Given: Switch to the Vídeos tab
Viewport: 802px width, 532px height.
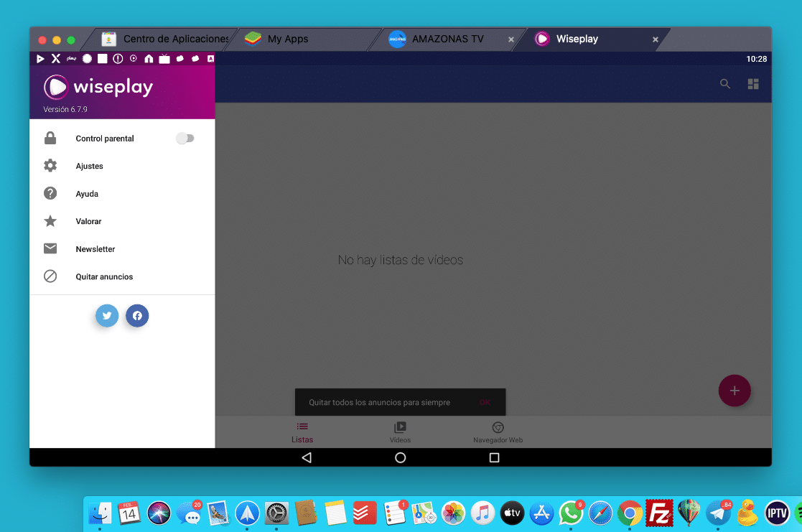Looking at the screenshot, I should click(x=400, y=431).
